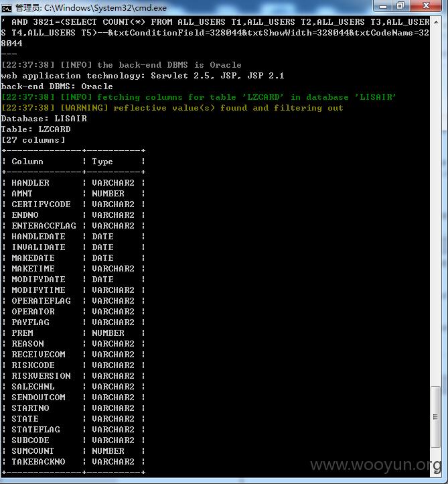Click the STATE column name
The width and height of the screenshot is (448, 484).
(x=25, y=419)
